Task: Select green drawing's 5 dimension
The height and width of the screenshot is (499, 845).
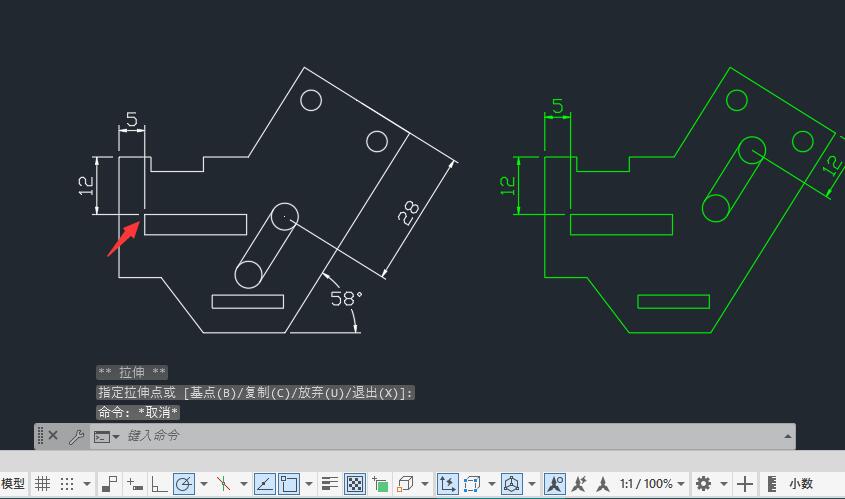Action: (558, 106)
